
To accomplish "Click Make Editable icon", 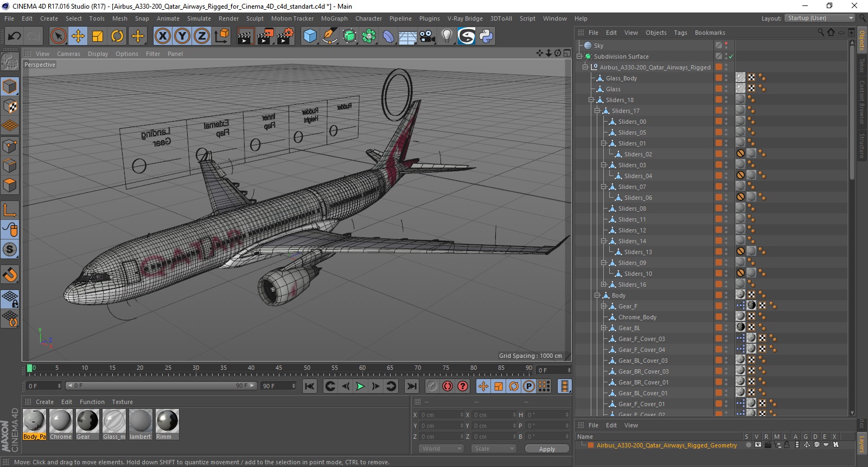I will tap(10, 61).
